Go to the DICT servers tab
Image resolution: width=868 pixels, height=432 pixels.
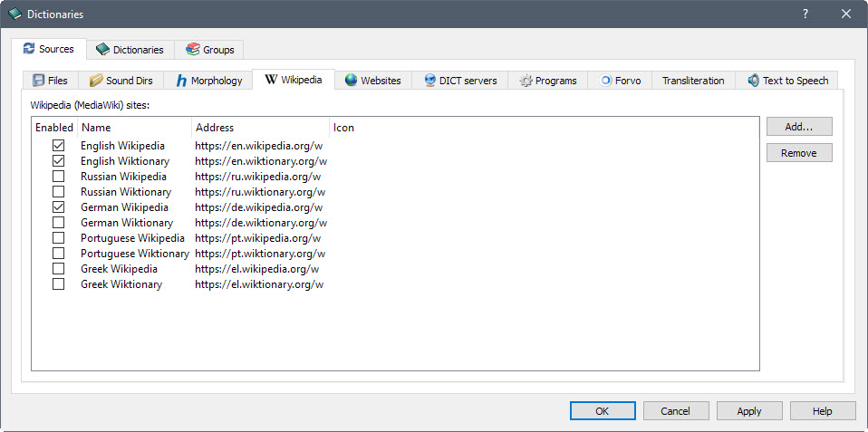point(460,81)
